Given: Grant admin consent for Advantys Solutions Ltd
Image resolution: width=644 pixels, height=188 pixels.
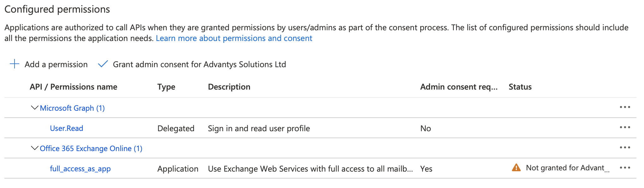Looking at the screenshot, I should click(199, 64).
